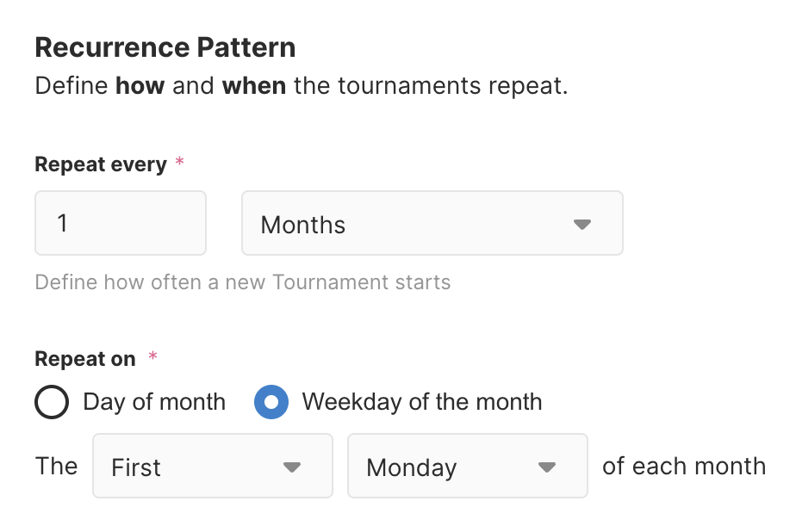Click the arrow icon beside Monday
The width and height of the screenshot is (796, 532).
click(x=546, y=467)
